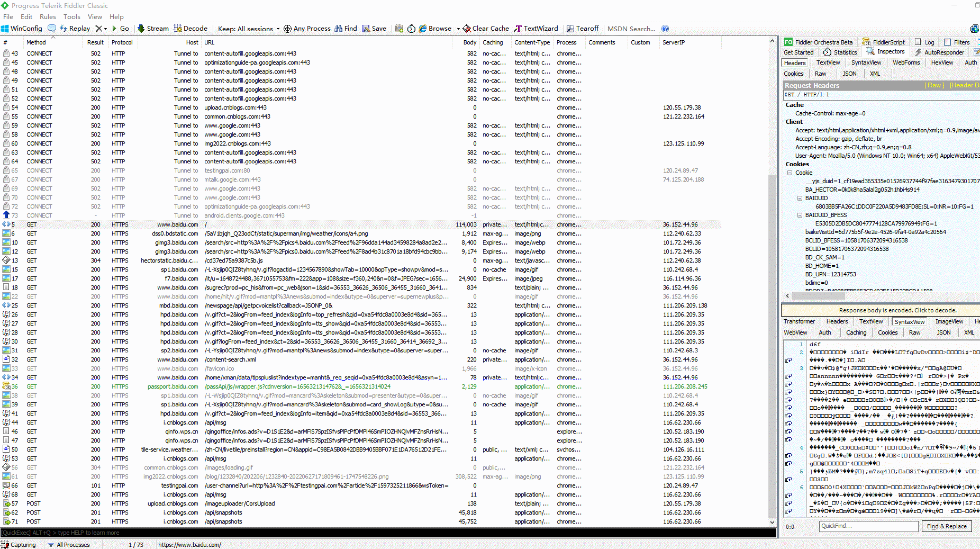Sort sessions by Result column header
Viewport: 980px width, 549px height.
pyautogui.click(x=95, y=42)
